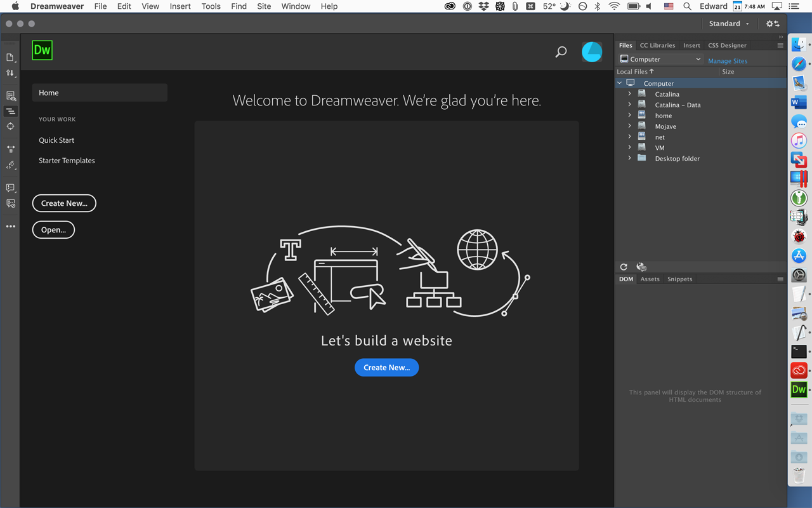Click the Git globe icon beside Refresh
Screen dimensions: 812x508
pos(641,267)
